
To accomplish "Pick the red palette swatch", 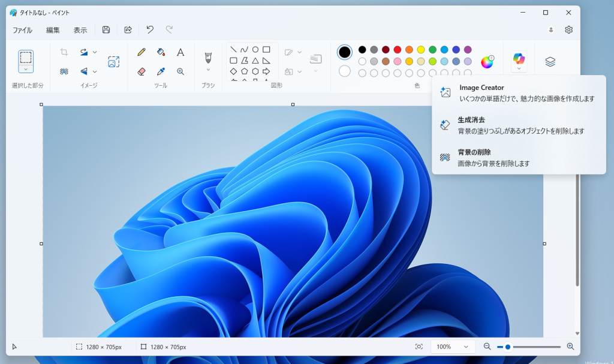I will tap(398, 50).
